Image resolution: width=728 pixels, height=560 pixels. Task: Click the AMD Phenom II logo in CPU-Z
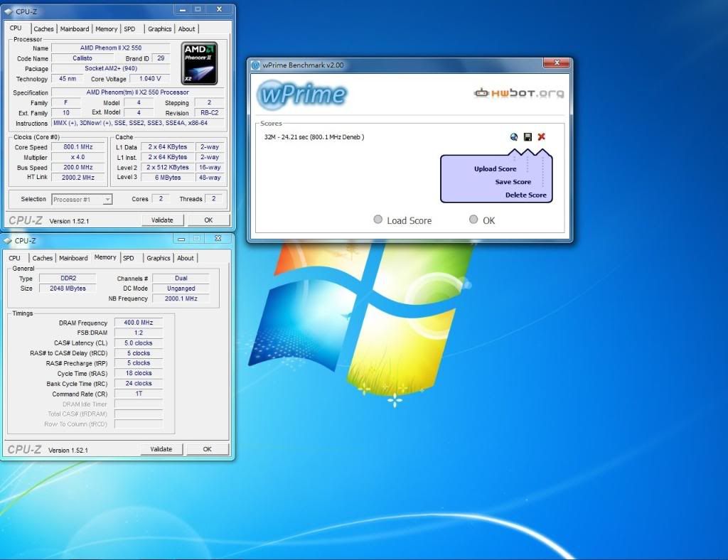200,63
